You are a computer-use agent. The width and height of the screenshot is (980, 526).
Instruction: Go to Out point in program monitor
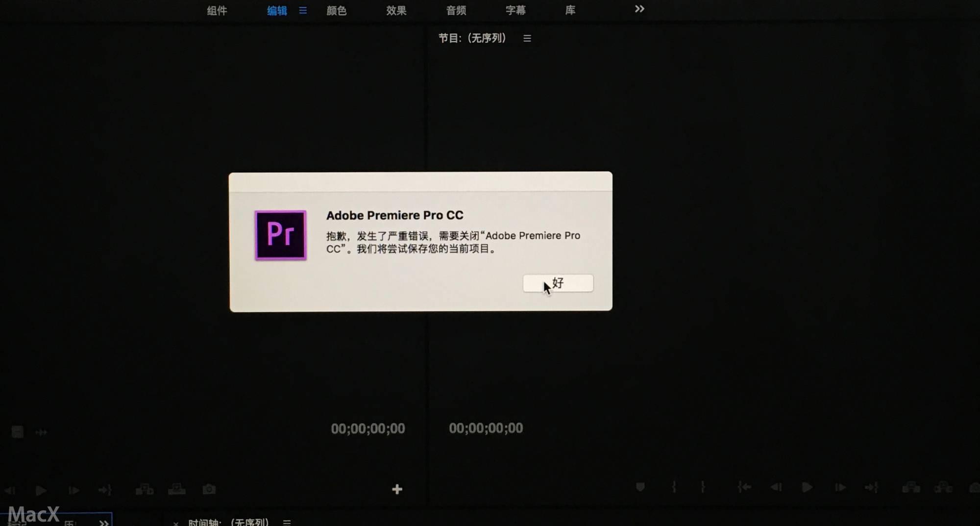point(872,487)
